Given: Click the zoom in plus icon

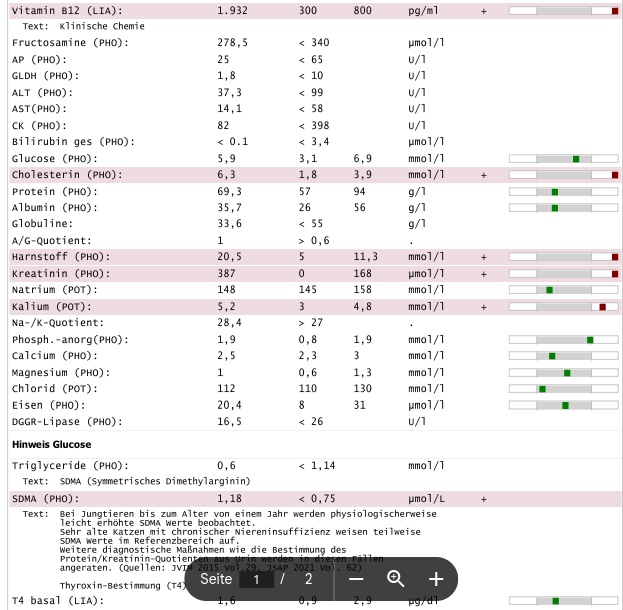Looking at the screenshot, I should [436, 579].
